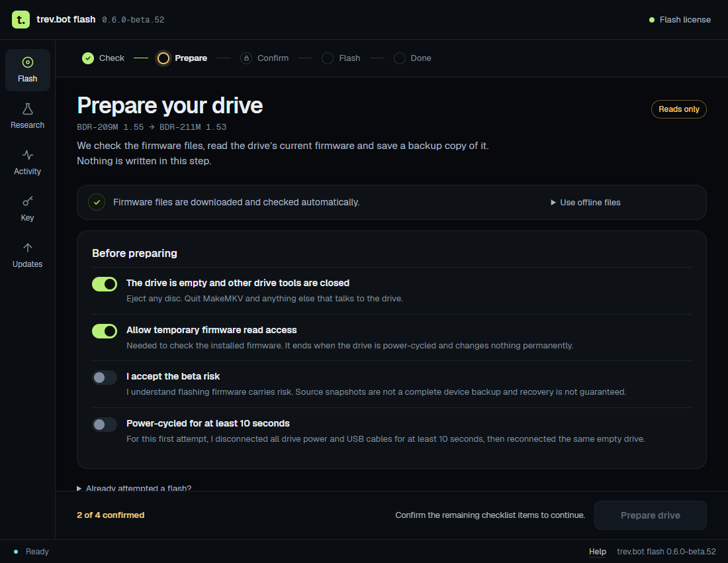Screen dimensions: 728x563
Task: Click the Ready status text
Action: tap(37, 551)
